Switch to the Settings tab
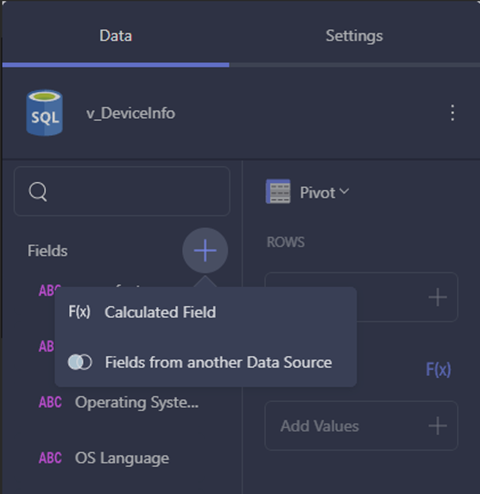 [x=354, y=36]
